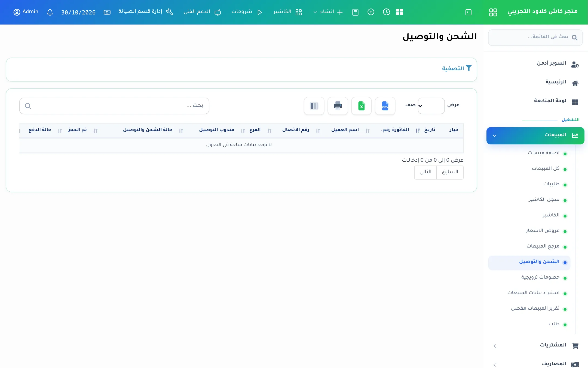Open the clock icon in header
Screen dimensions: 588x368
(x=386, y=12)
